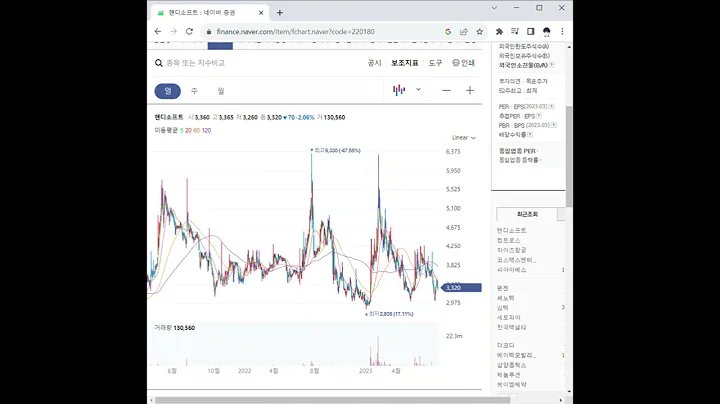
Task: Click the tab next to 최근조회
Action: pos(561,214)
